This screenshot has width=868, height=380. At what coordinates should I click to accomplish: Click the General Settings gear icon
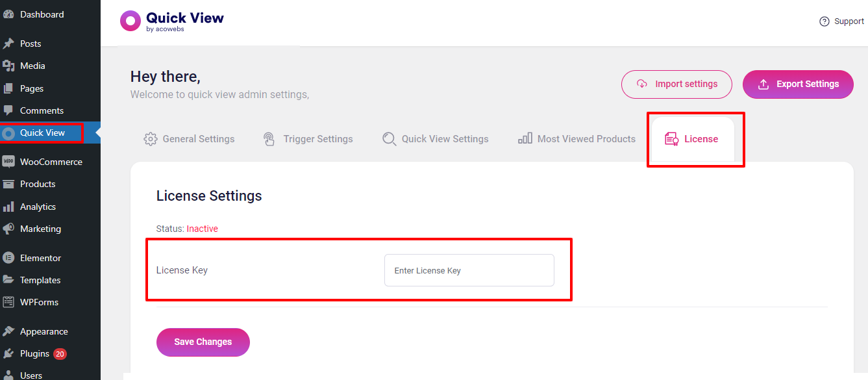(x=151, y=139)
